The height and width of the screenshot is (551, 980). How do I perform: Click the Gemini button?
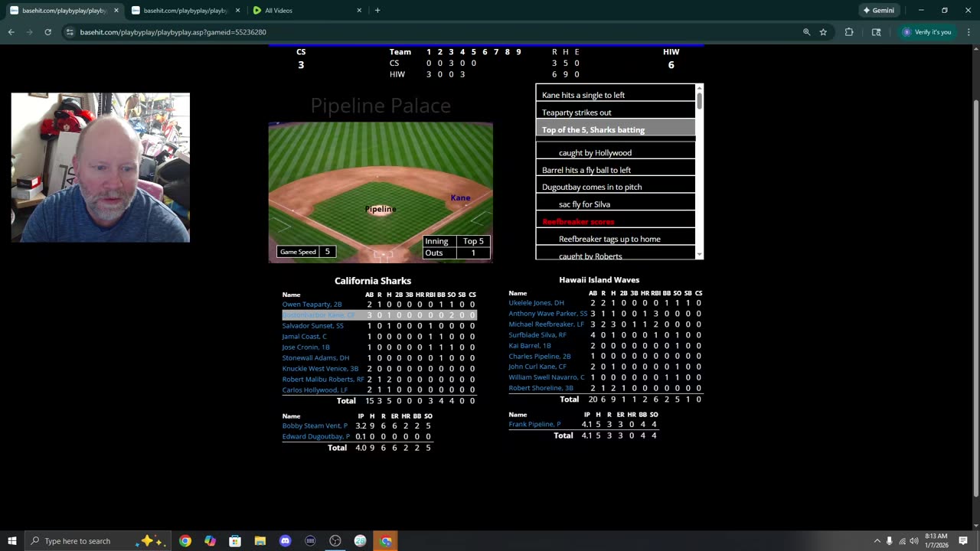point(878,11)
